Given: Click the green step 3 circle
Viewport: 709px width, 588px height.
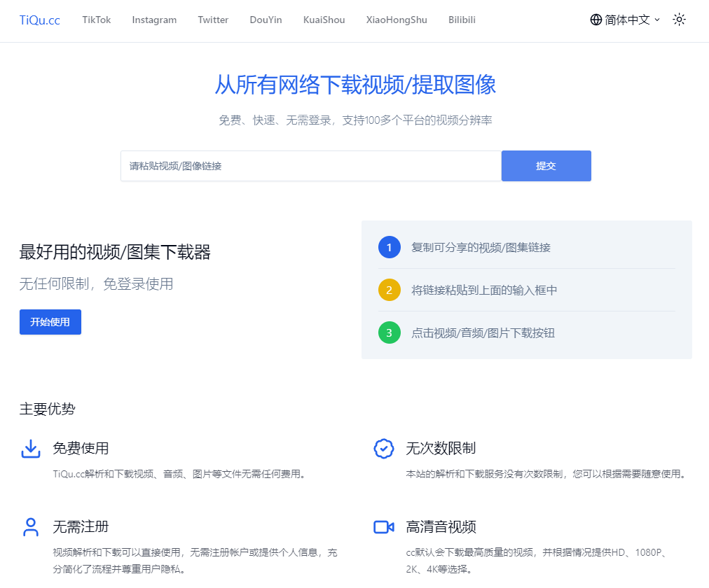Looking at the screenshot, I should tap(390, 332).
